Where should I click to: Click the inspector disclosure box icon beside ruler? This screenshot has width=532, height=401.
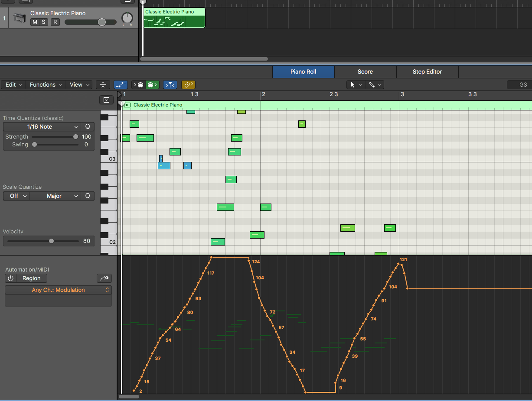click(106, 100)
